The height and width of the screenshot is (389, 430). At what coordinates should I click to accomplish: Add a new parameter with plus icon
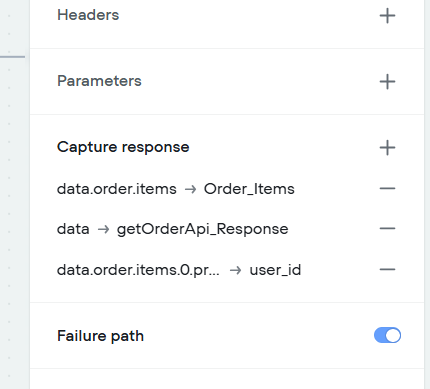point(387,82)
